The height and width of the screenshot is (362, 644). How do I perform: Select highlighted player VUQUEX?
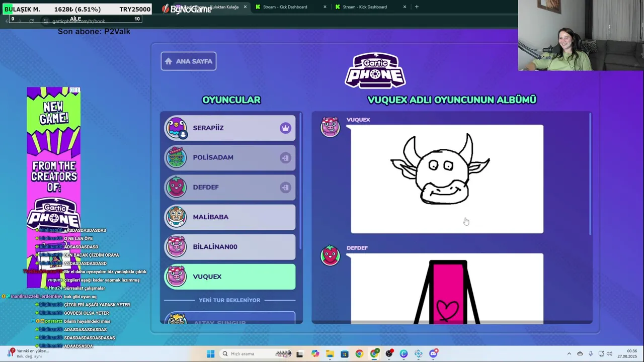click(230, 277)
